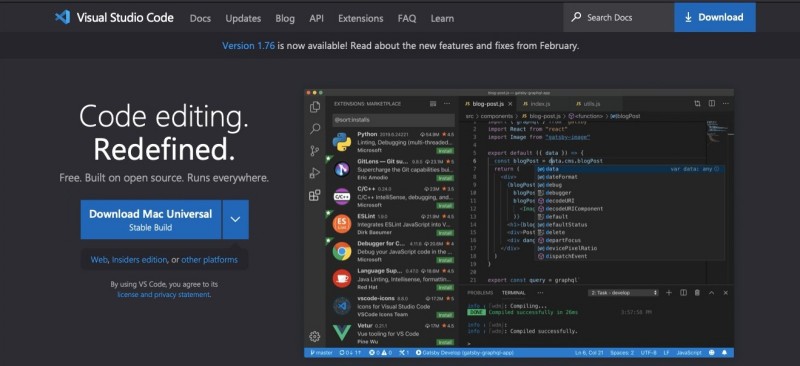Click the ESLint extension logo

coord(342,224)
